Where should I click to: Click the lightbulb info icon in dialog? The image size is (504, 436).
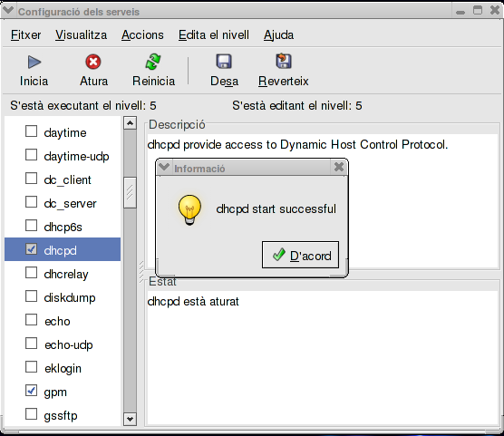(x=189, y=210)
